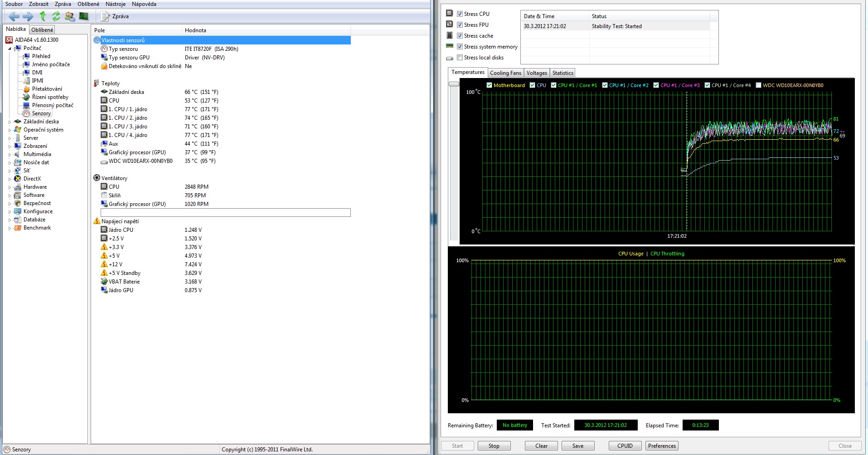Switch to the Cooling Fans tab
The width and height of the screenshot is (868, 455).
coord(505,73)
